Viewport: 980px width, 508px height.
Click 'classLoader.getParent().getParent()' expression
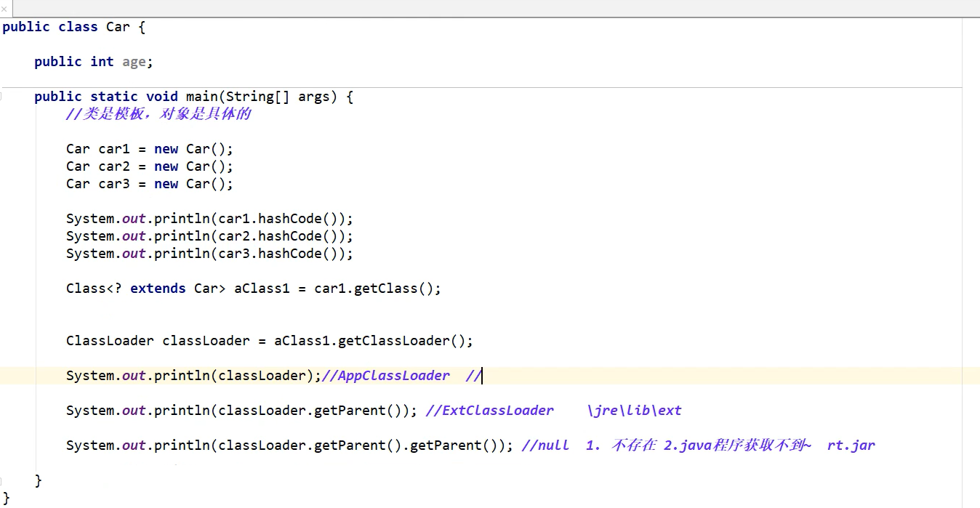coord(362,445)
